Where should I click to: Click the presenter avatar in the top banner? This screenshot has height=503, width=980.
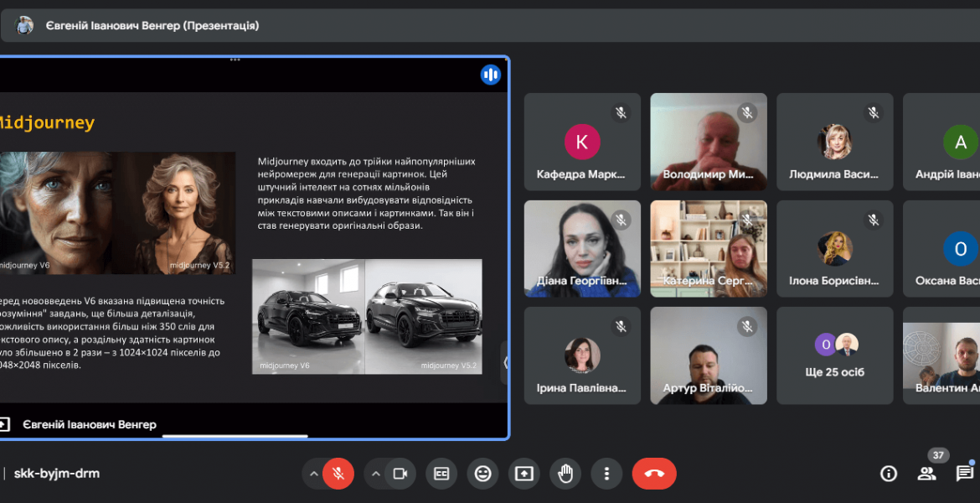point(23,25)
